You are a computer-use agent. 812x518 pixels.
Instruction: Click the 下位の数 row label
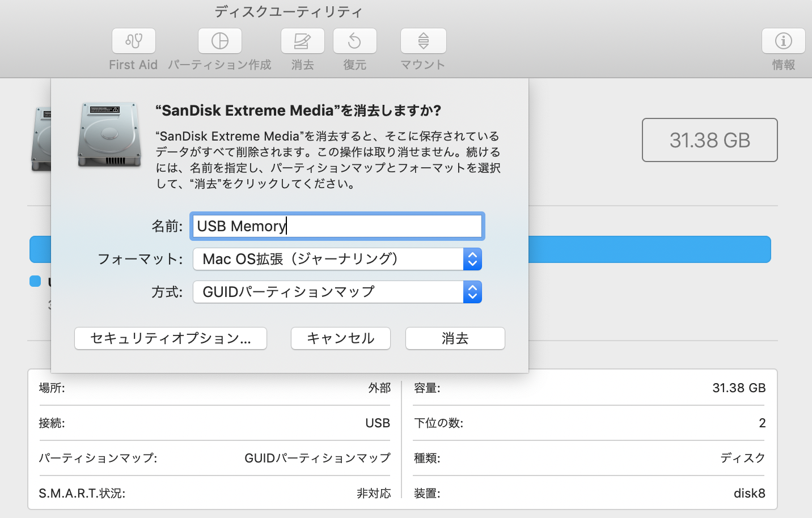pyautogui.click(x=438, y=423)
